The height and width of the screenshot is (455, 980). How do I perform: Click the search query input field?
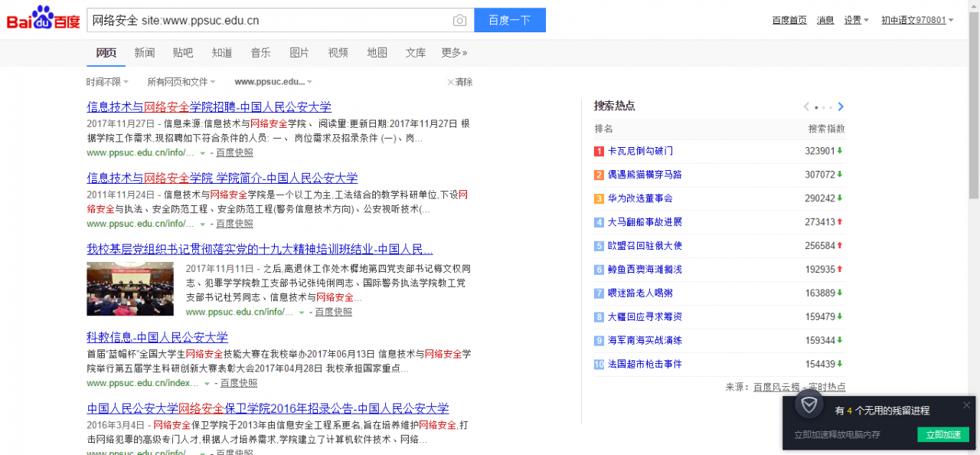pyautogui.click(x=268, y=21)
